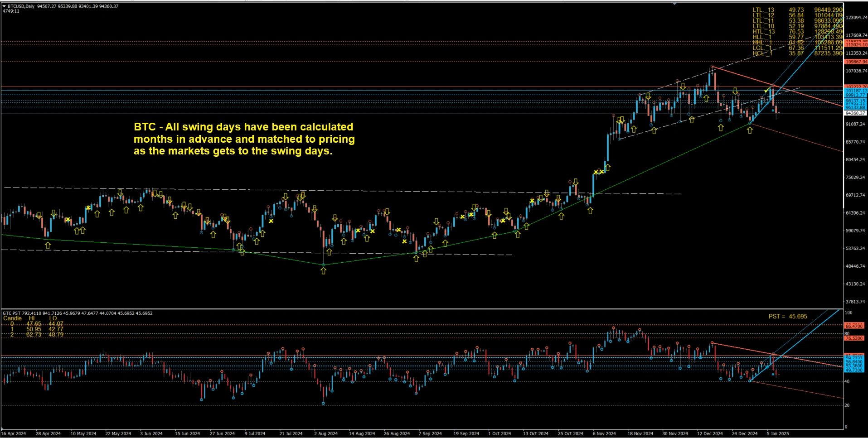Viewport: 868px width, 438px height.
Task: Click the blue 101187.13 price tag
Action: (856, 91)
